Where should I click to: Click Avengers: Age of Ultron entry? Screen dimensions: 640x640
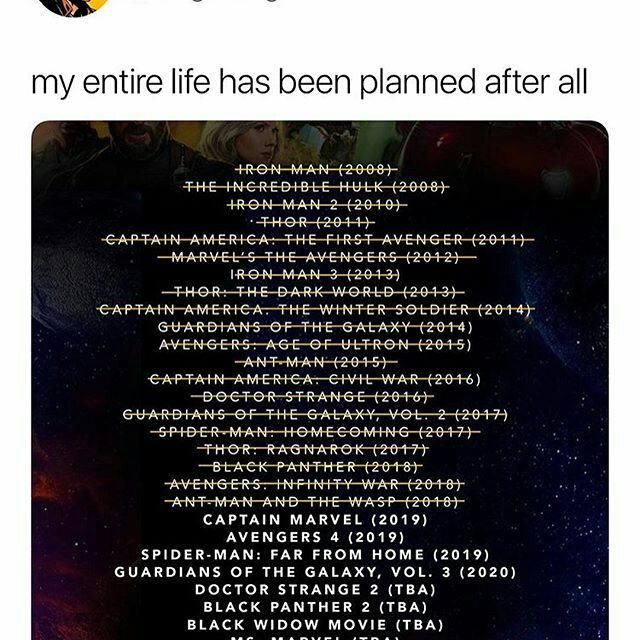pos(315,345)
